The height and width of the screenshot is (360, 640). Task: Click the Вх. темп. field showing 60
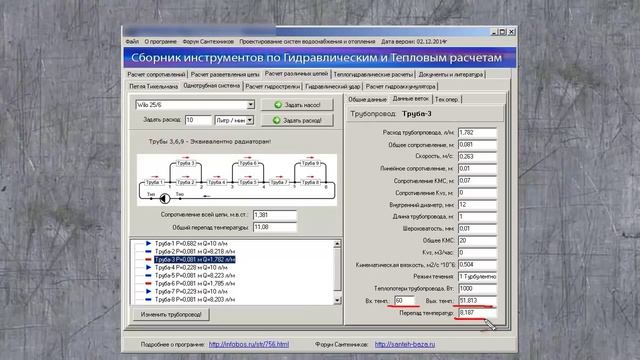click(404, 301)
